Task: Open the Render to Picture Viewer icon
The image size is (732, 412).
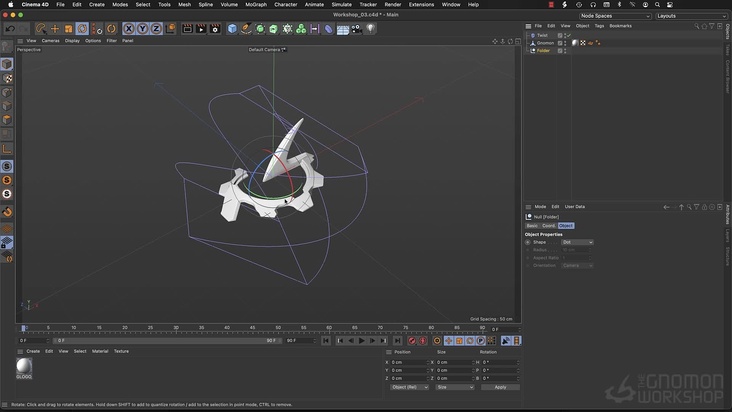Action: point(201,29)
